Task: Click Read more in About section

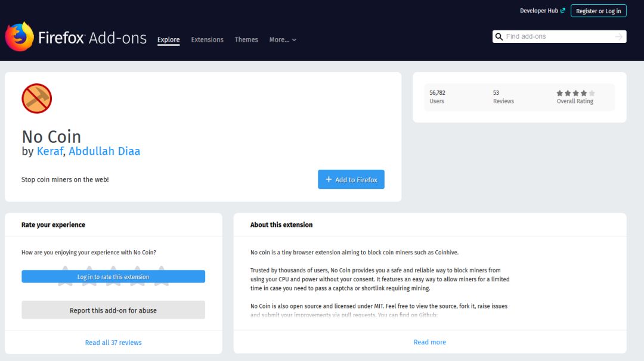Action: 429,342
